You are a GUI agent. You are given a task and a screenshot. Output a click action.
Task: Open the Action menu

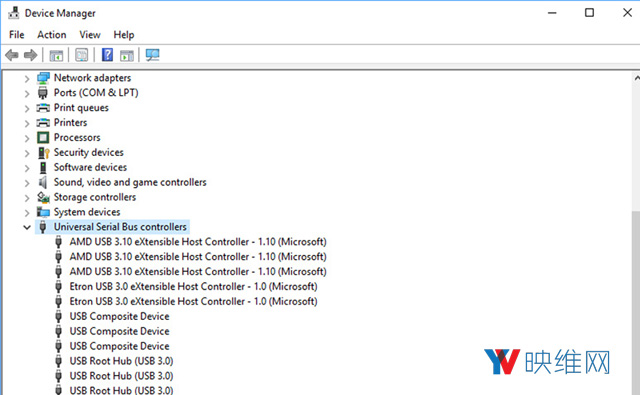coord(52,35)
